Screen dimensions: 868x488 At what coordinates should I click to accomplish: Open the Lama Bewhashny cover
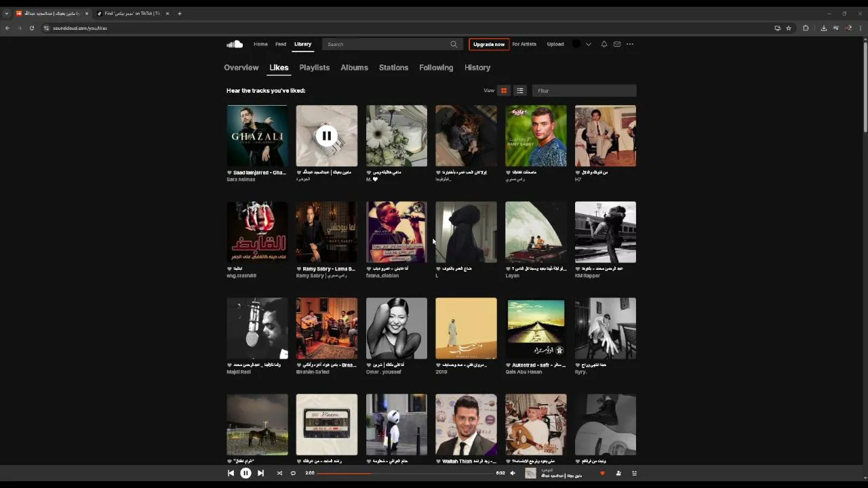point(326,232)
